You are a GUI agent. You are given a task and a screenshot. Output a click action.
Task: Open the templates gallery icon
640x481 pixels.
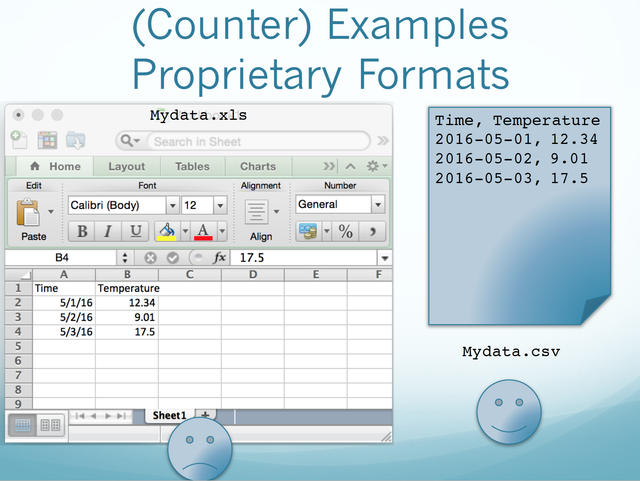pos(47,140)
